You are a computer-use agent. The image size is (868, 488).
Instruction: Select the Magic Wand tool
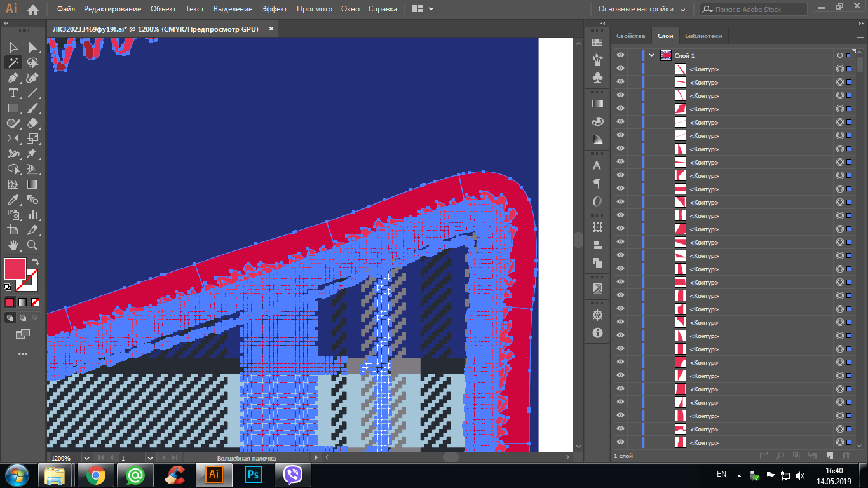click(13, 62)
